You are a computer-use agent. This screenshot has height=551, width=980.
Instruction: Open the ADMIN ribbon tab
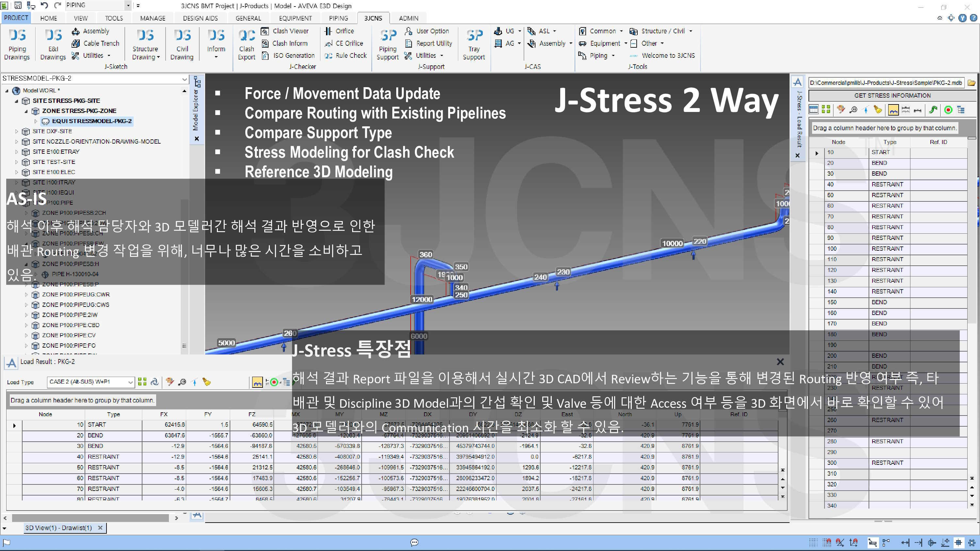pos(408,18)
